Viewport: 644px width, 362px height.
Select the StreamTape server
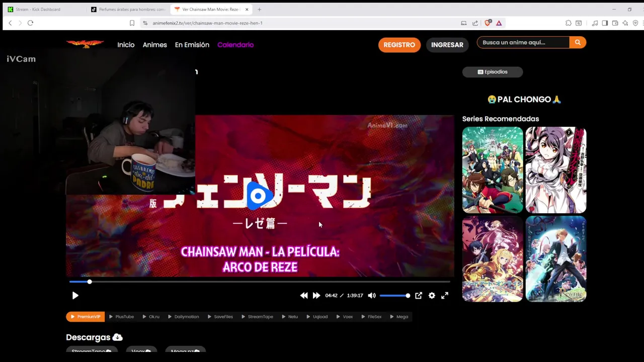[x=257, y=317]
